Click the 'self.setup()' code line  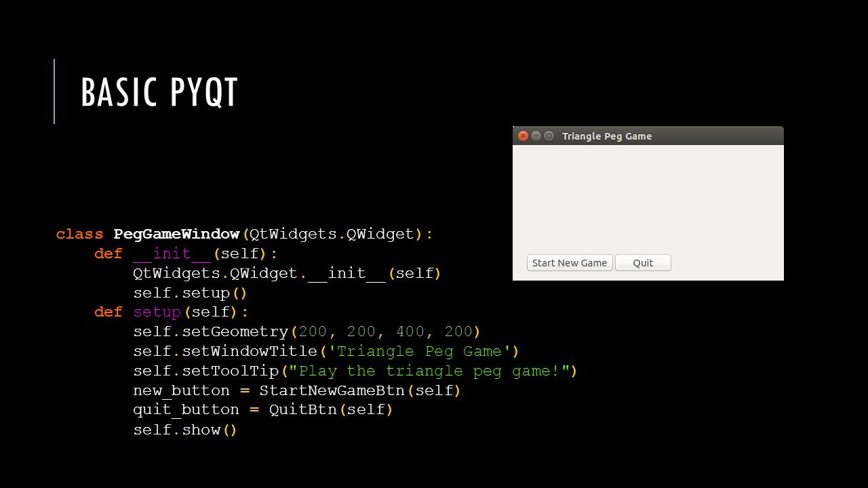pyautogui.click(x=190, y=293)
